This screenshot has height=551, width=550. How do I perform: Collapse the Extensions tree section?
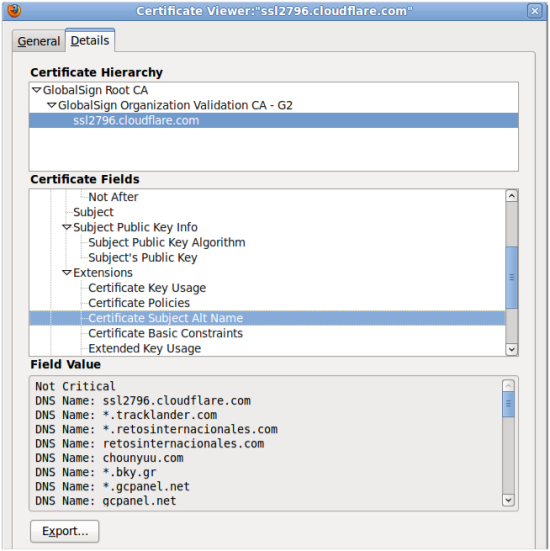point(67,272)
